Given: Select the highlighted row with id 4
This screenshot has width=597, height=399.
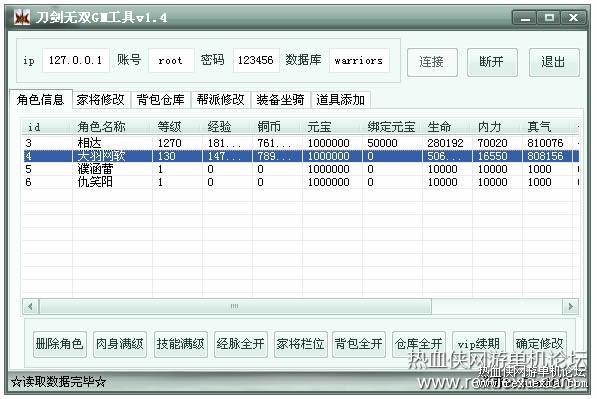Looking at the screenshot, I should click(301, 156).
